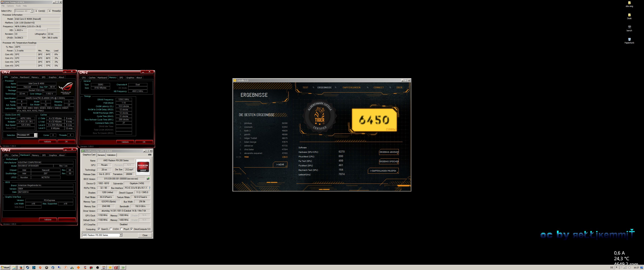Viewport: 644px width, 270px height.
Task: Open the EMPFEHLUNGEN tab in Catzilla
Action: 352,87
